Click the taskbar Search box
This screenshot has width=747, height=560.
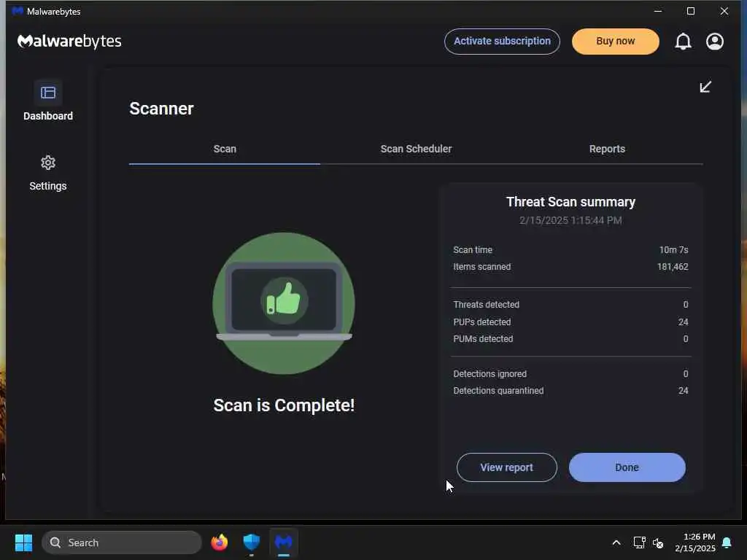(x=122, y=542)
